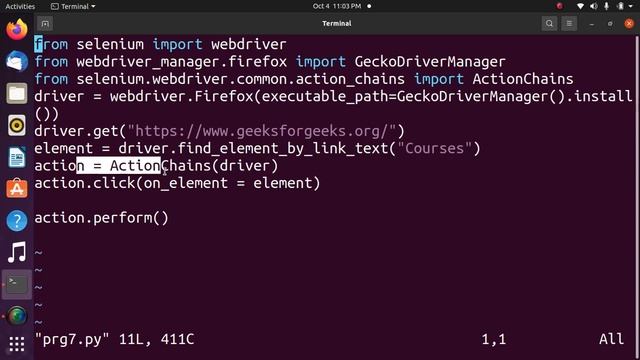Click red recording indicator in top bar
Screen dimensions: 640x360
[559, 6]
